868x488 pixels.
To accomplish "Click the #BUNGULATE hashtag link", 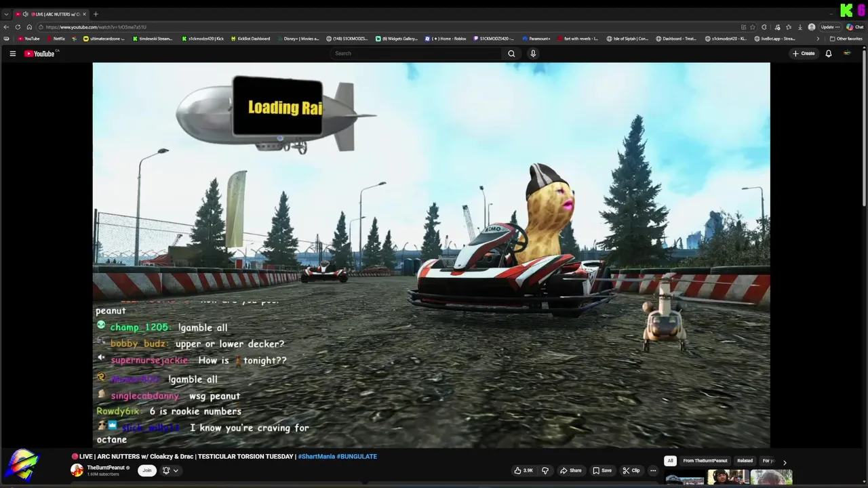I will coord(357,456).
